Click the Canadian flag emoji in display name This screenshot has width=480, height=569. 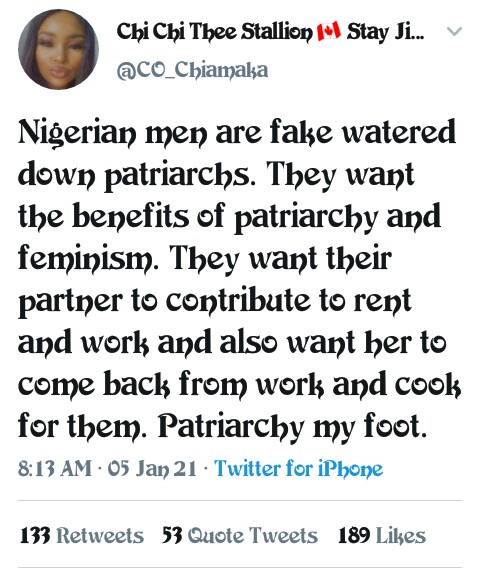(329, 31)
